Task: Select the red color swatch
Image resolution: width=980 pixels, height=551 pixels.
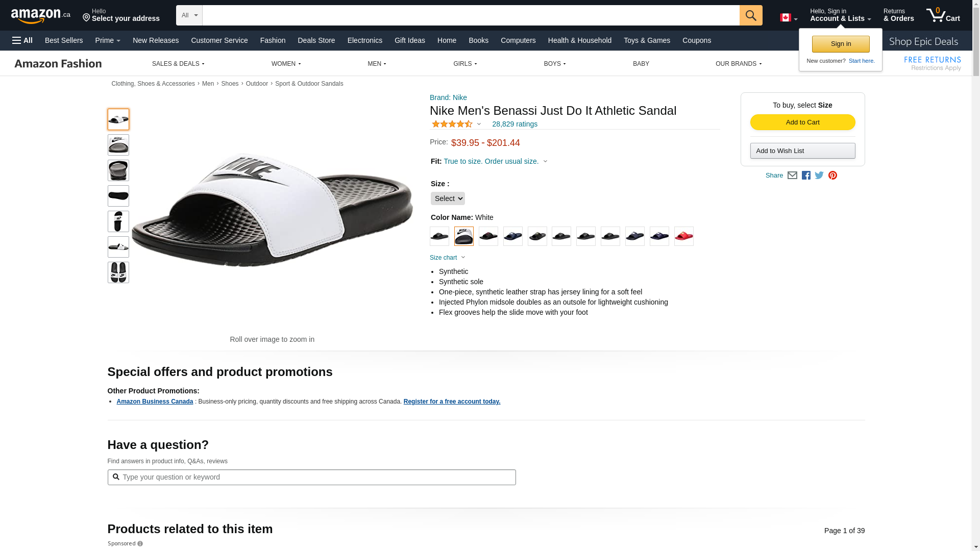Action: pos(683,236)
